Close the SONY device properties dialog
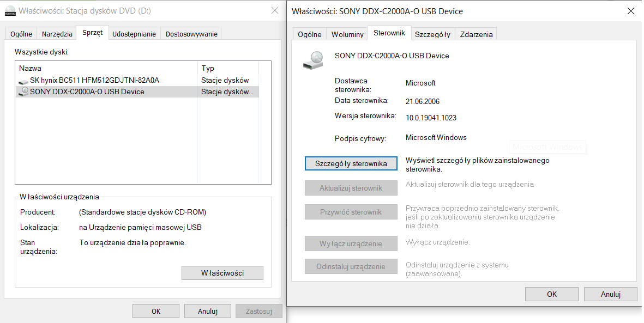The width and height of the screenshot is (644, 323). tap(631, 11)
